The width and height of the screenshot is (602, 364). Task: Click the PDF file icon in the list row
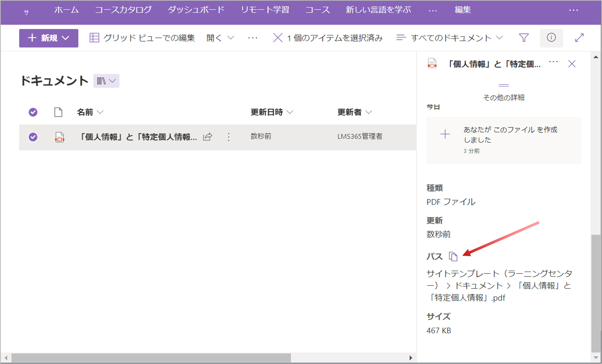coord(59,137)
